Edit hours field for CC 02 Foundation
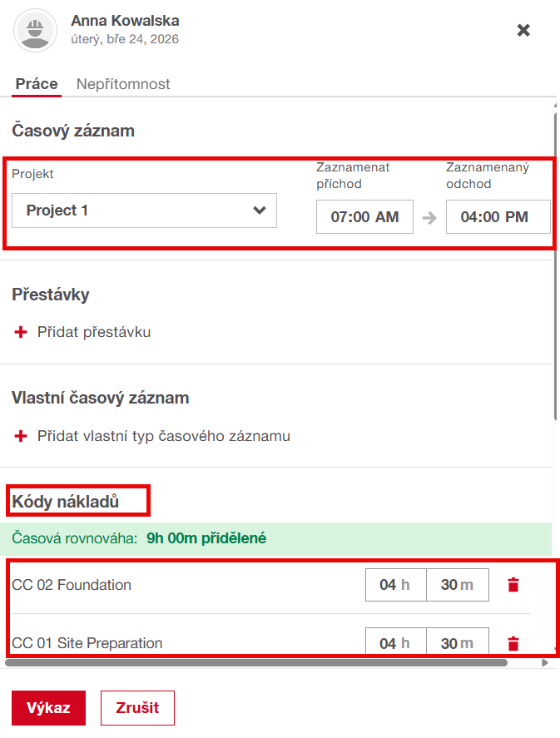This screenshot has height=738, width=560. [x=395, y=585]
